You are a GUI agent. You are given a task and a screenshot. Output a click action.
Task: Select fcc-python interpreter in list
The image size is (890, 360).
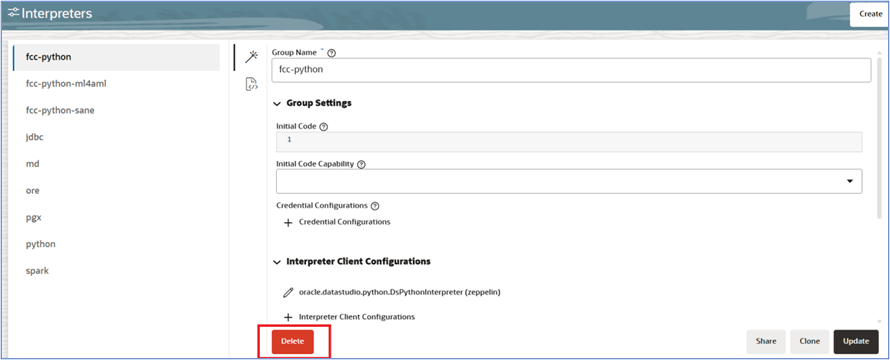tap(116, 57)
